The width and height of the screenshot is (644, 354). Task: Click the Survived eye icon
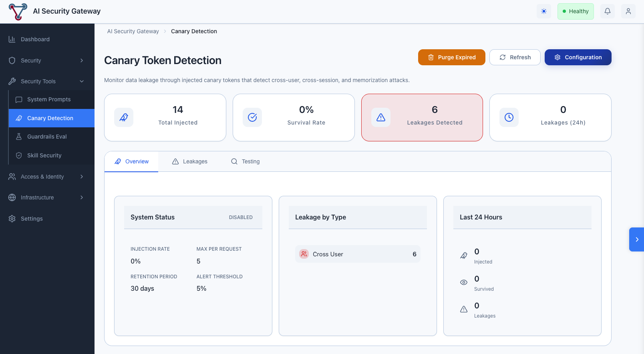(464, 282)
